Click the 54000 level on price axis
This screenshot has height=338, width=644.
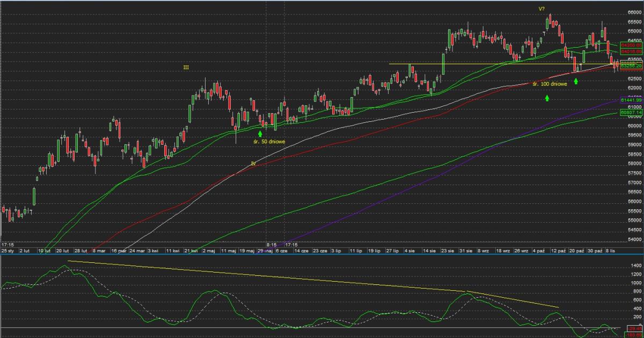point(634,239)
